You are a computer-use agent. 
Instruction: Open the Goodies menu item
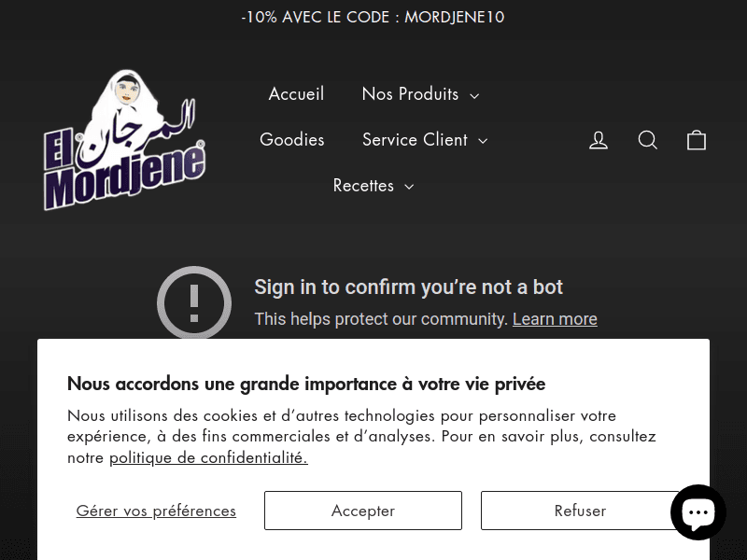click(x=292, y=140)
